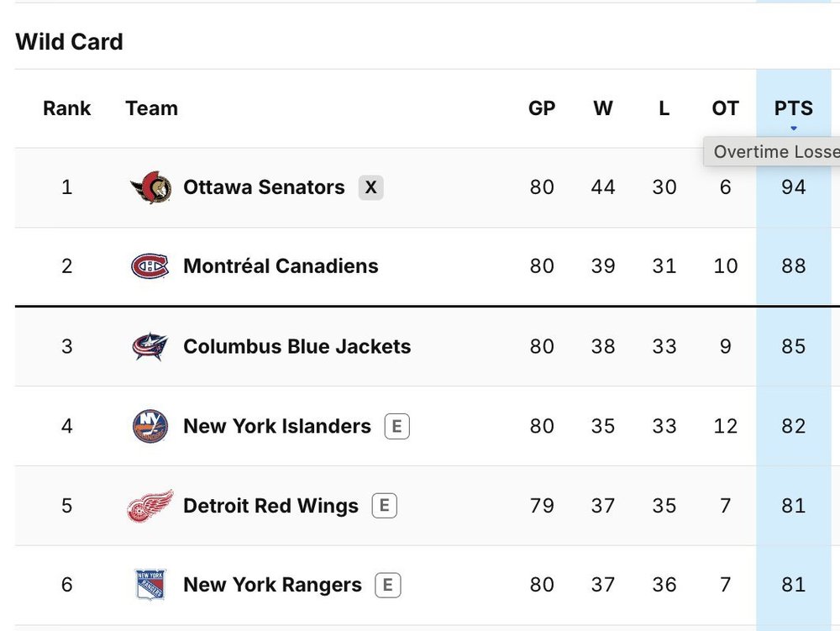
Task: Click the Montréal Canadiens logo
Action: 150,266
